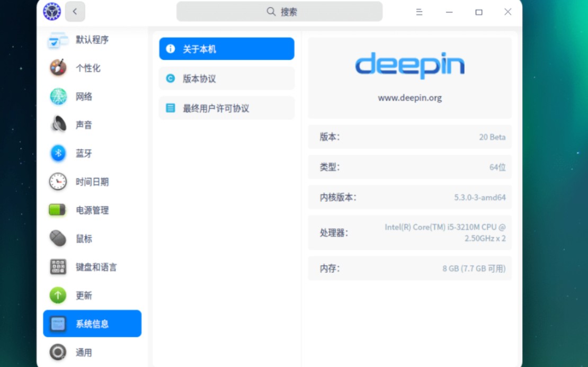
Task: Click the document icon beside 最终用户许可协议
Action: click(x=170, y=108)
